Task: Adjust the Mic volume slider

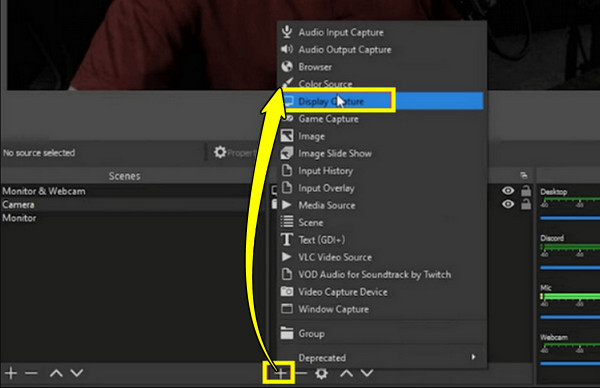Action: pos(570,317)
